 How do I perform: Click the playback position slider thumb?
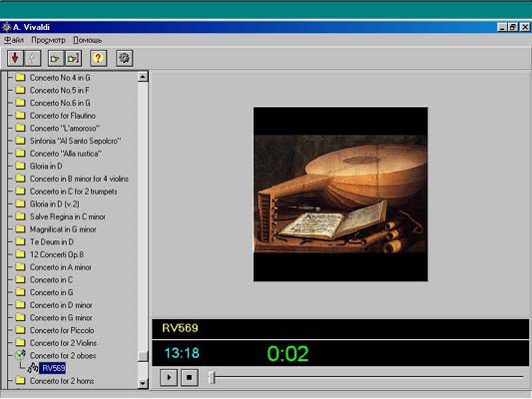pos(212,377)
